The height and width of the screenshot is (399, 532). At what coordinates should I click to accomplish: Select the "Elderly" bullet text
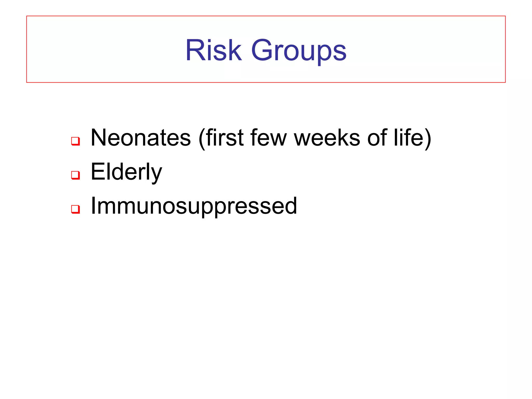pyautogui.click(x=126, y=172)
